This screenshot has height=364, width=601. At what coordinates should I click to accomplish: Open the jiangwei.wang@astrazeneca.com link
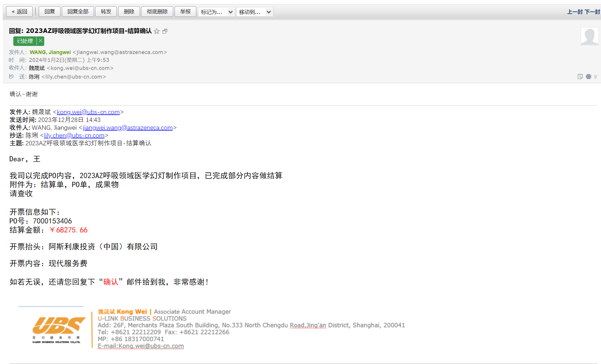tap(127, 128)
